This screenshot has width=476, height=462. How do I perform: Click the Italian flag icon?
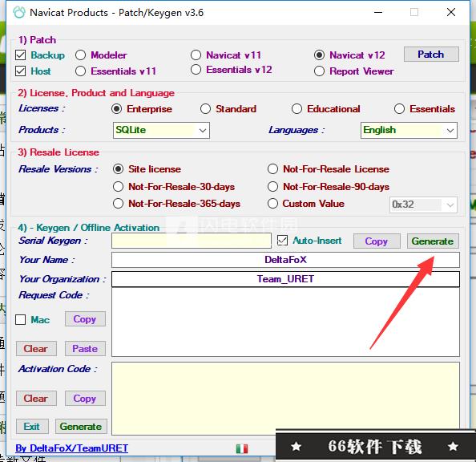point(242,448)
